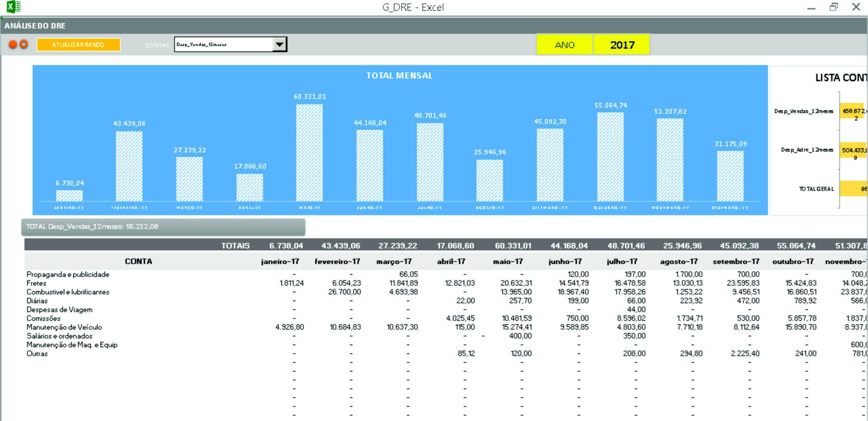Close the G_DRE workbook window
The image size is (868, 421).
856,7
